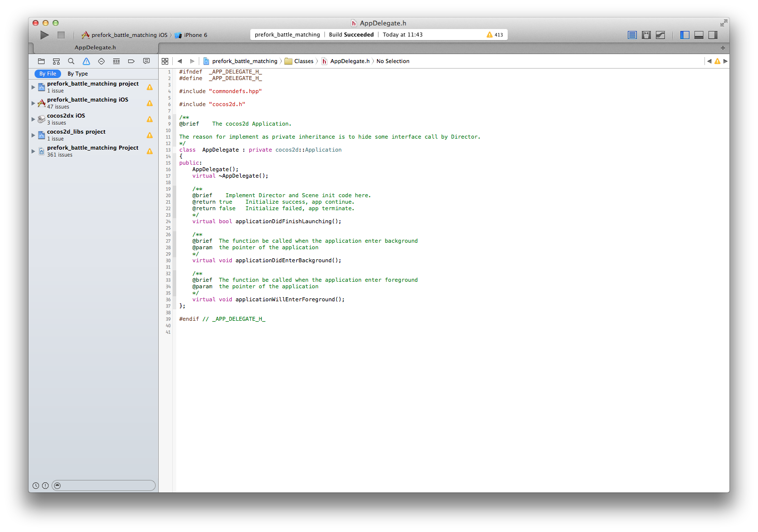
Task: Select the cocos2dx iOS issues row
Action: click(93, 119)
